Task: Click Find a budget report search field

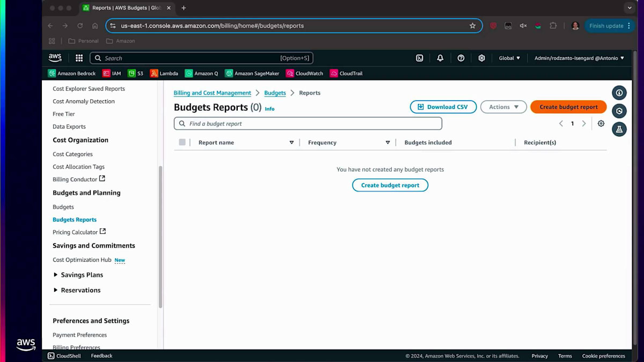Action: tap(308, 123)
